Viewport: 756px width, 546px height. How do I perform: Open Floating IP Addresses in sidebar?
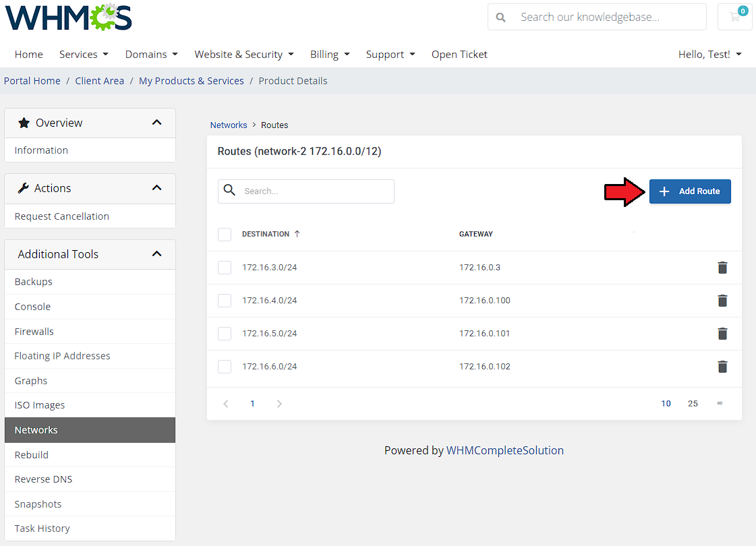coord(90,356)
